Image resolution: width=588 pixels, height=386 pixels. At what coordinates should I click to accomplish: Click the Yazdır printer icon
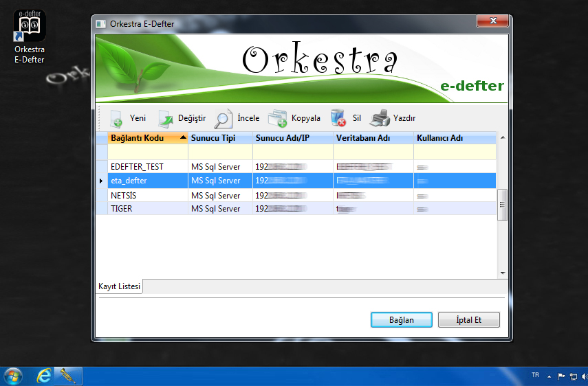380,119
